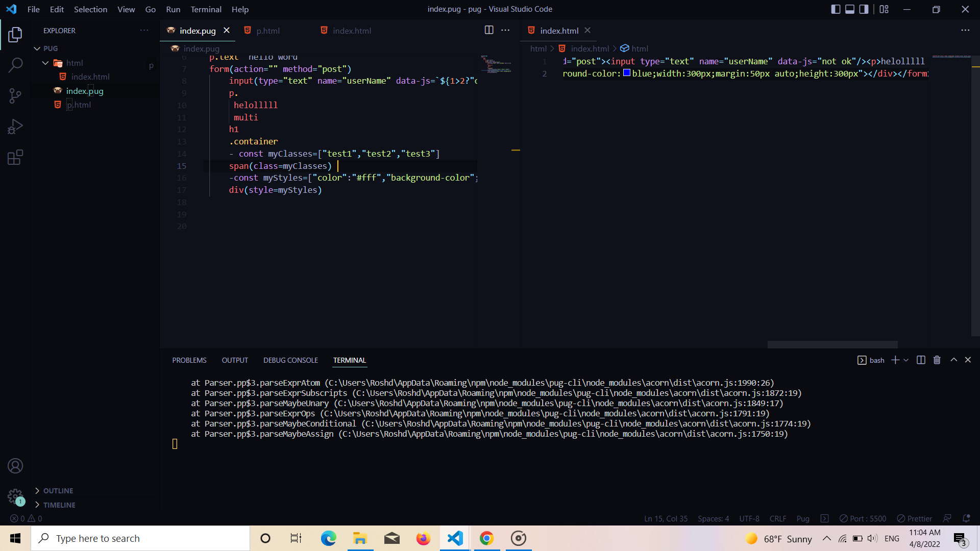Switch to PROBLEMS panel tab
980x551 pixels.
pos(189,360)
